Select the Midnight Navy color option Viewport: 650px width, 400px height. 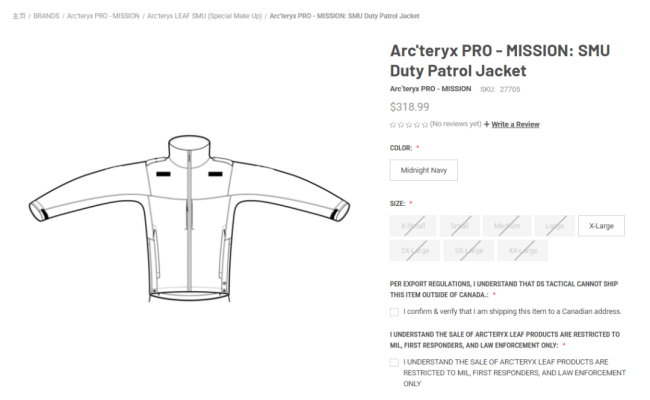click(424, 170)
